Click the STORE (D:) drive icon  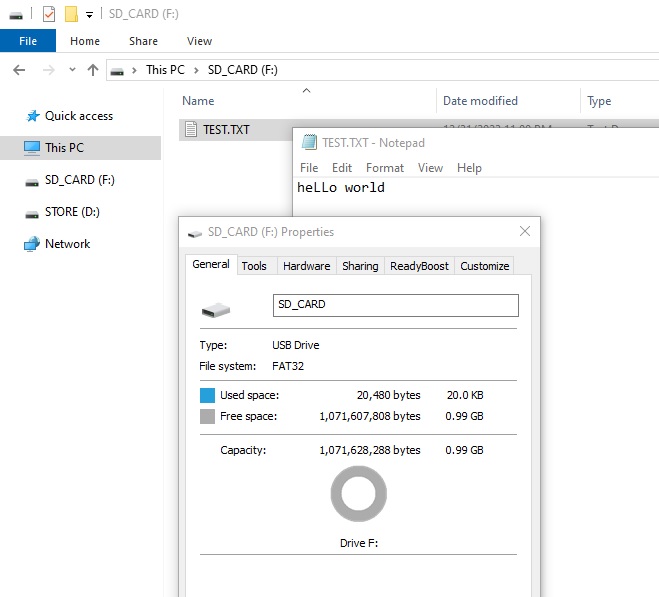(32, 215)
